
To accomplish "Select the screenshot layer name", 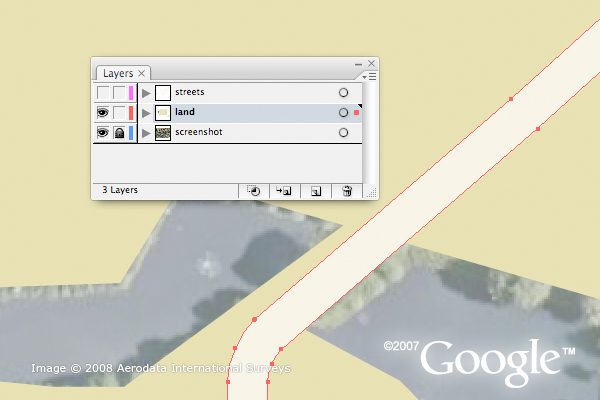I will 199,132.
